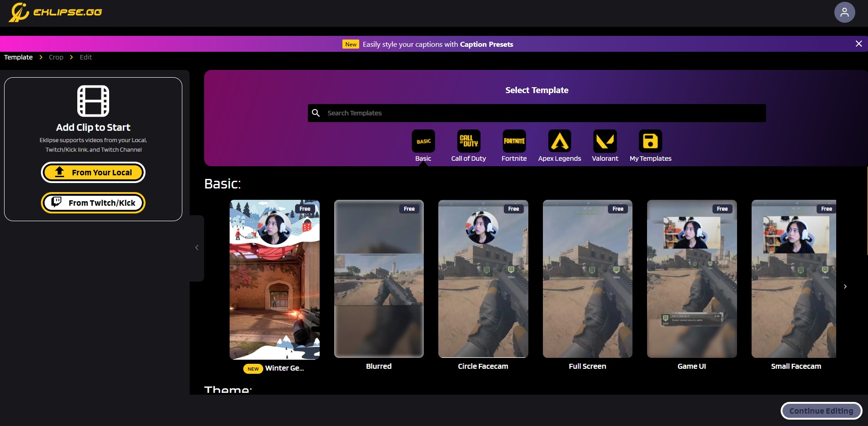Click the film strip Add Clip icon
Viewport: 868px width, 426px height.
93,101
